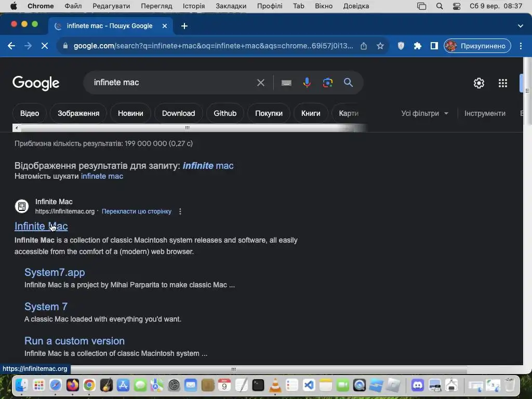Launch Firefox from the Dock

click(72, 385)
